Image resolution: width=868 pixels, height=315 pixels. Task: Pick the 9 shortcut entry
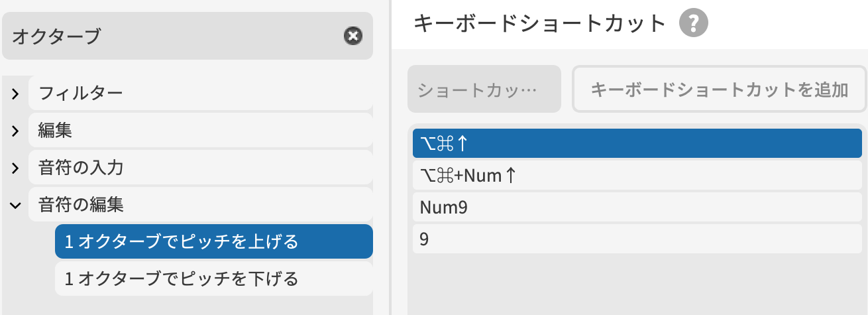[636, 239]
